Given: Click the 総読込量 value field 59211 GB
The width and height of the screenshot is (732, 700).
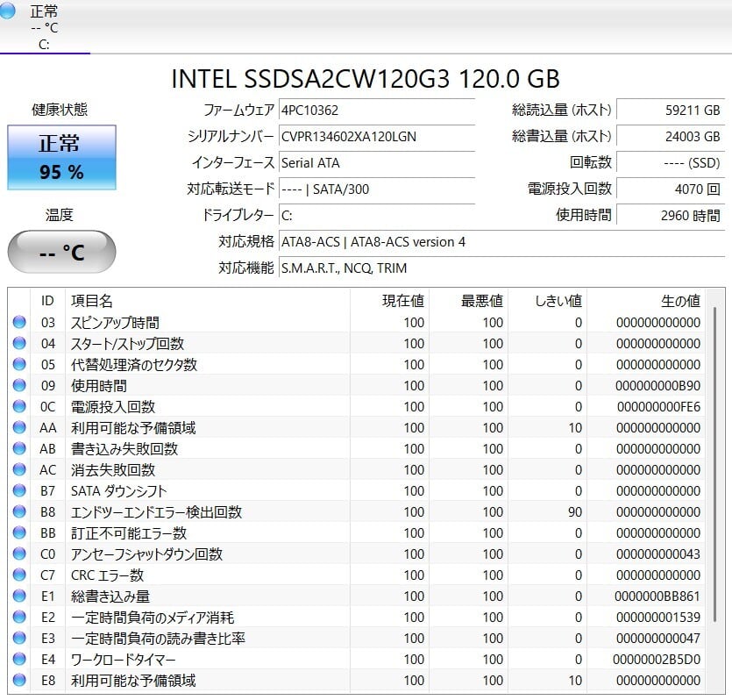Looking at the screenshot, I should (x=669, y=111).
